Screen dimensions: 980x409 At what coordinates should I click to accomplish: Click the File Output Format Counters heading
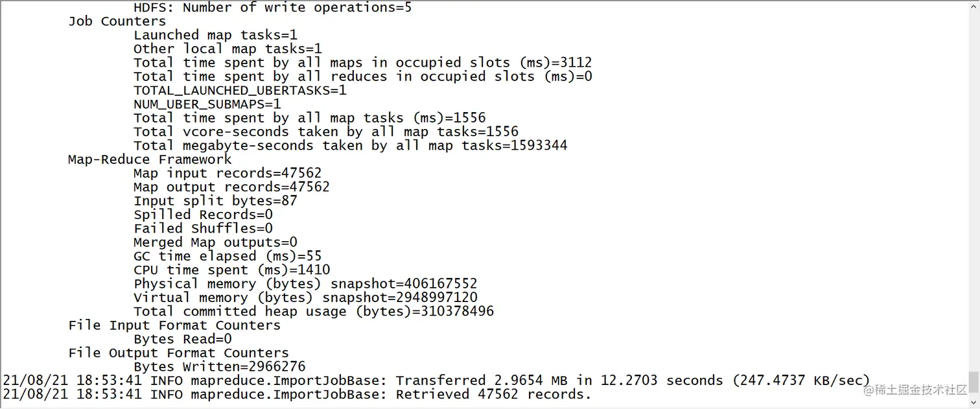(178, 353)
